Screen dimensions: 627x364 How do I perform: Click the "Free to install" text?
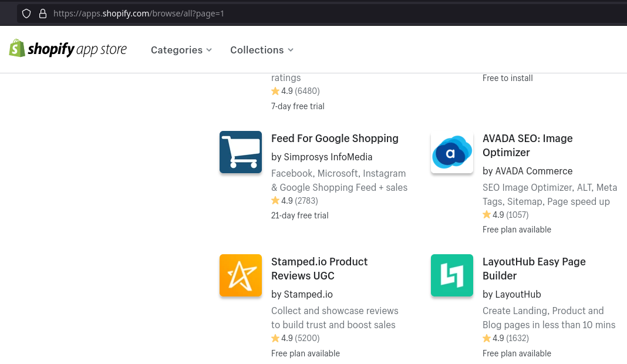507,78
